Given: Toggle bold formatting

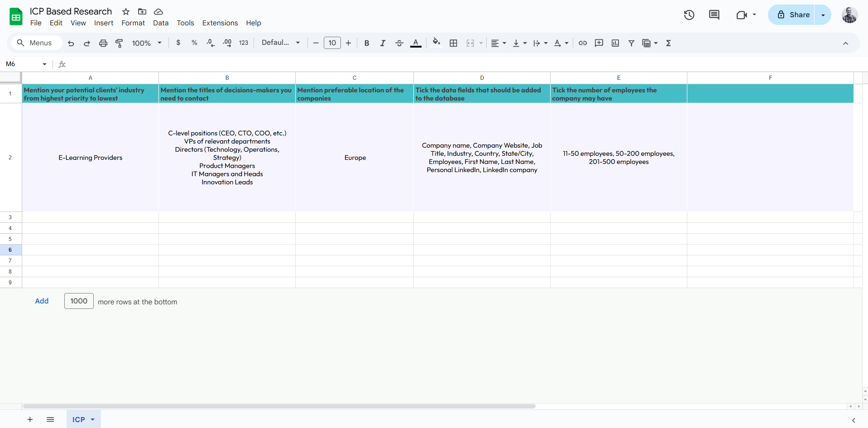Looking at the screenshot, I should (367, 43).
